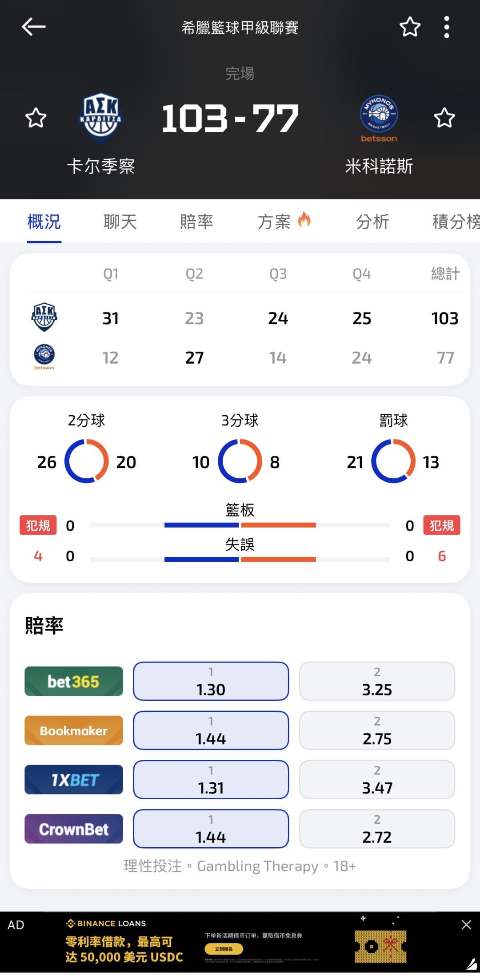Viewport: 480px width, 980px height.
Task: Toggle favorite star for 米科諾斯 team
Action: point(444,118)
